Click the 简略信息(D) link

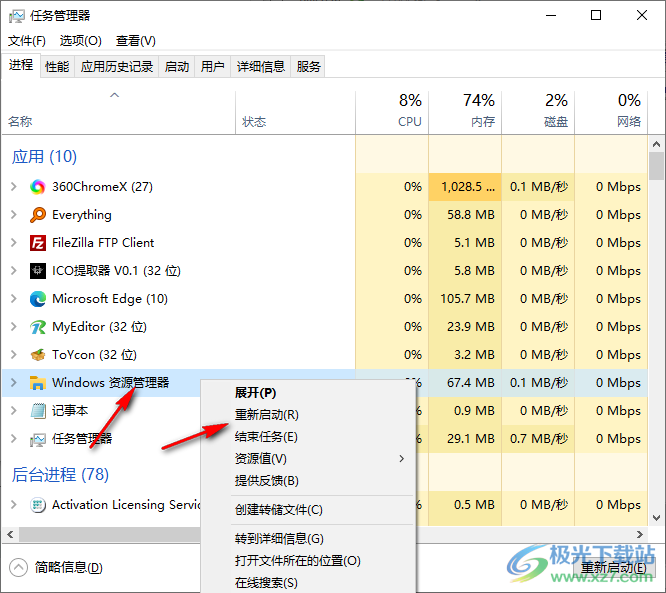click(68, 568)
